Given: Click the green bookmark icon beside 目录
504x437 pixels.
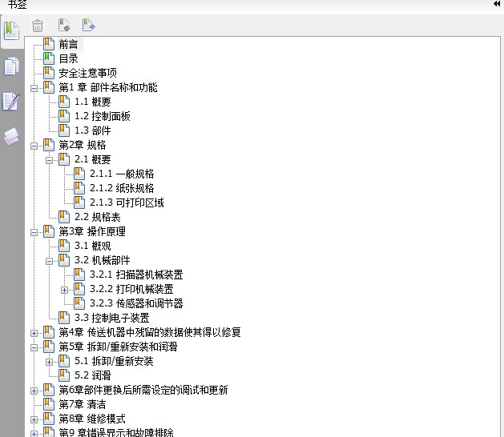Looking at the screenshot, I should 49,58.
